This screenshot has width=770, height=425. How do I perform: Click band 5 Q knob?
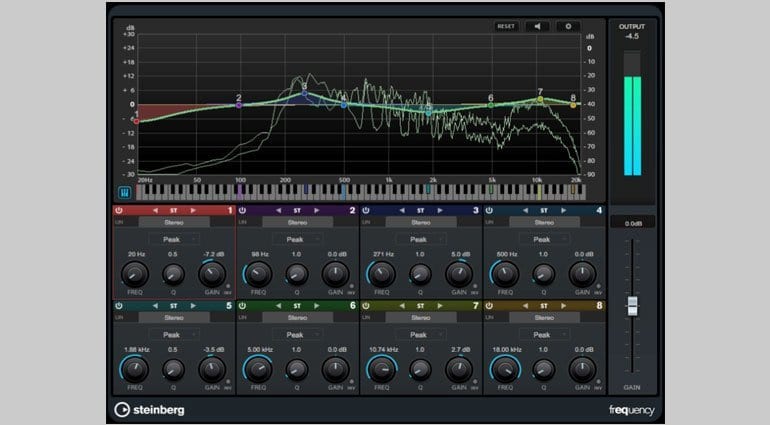tap(173, 369)
